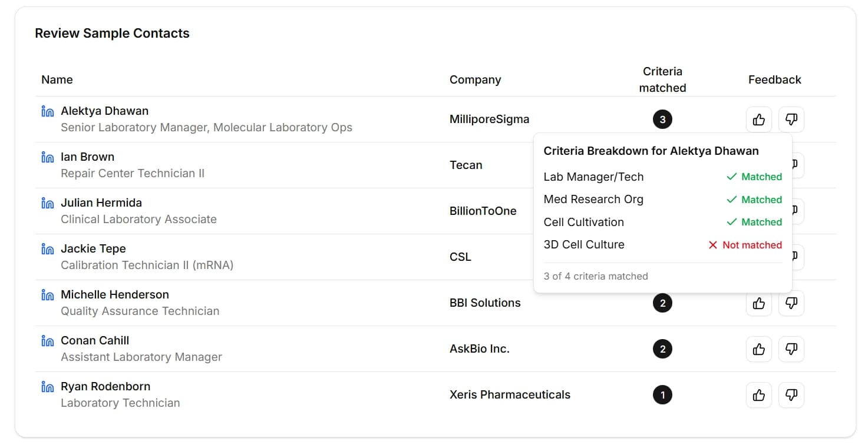Open Julian Hermida's LinkedIn icon
The width and height of the screenshot is (868, 448).
tap(47, 202)
